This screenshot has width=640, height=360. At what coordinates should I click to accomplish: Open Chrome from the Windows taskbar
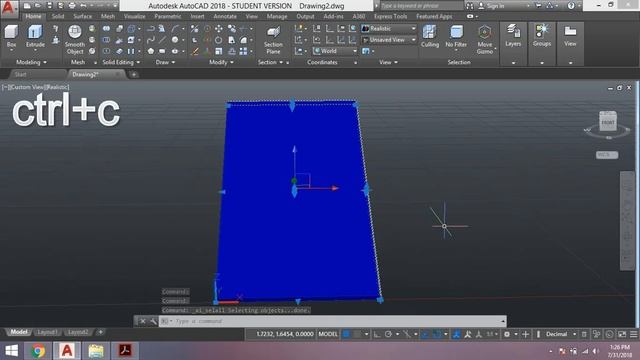pos(38,351)
